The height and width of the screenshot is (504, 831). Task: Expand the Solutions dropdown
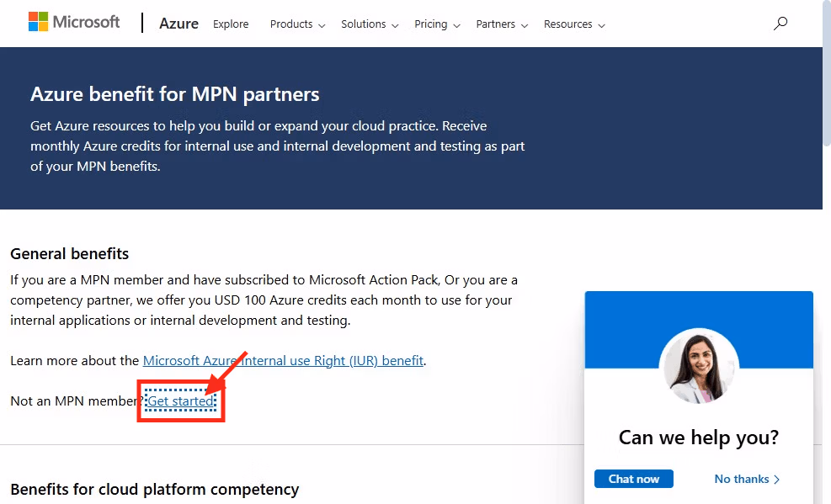[x=370, y=24]
